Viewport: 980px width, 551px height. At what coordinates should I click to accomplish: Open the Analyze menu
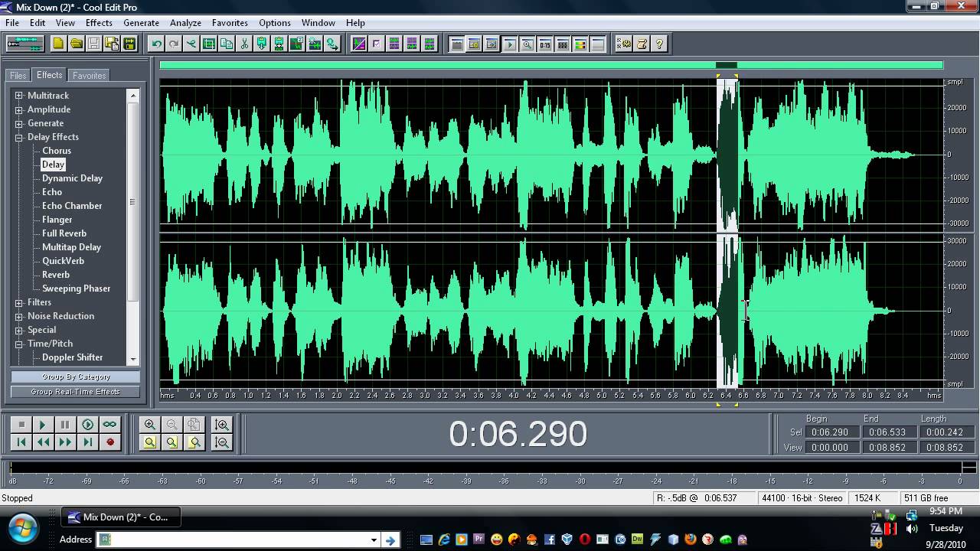tap(185, 23)
